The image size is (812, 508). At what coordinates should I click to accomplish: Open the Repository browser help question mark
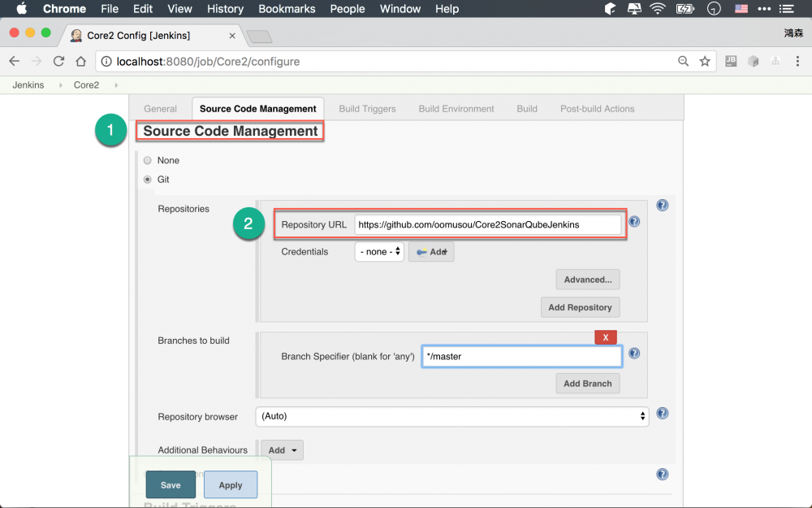662,413
